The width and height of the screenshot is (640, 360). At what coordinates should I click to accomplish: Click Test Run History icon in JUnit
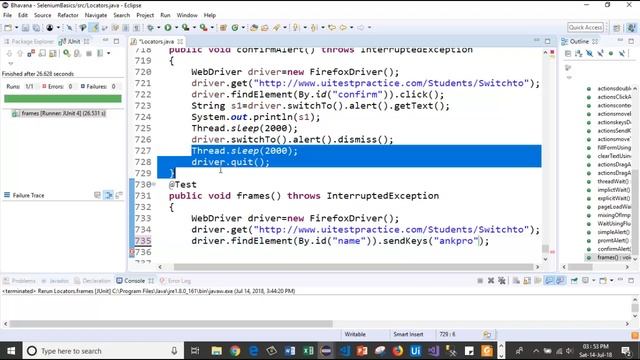click(x=100, y=53)
